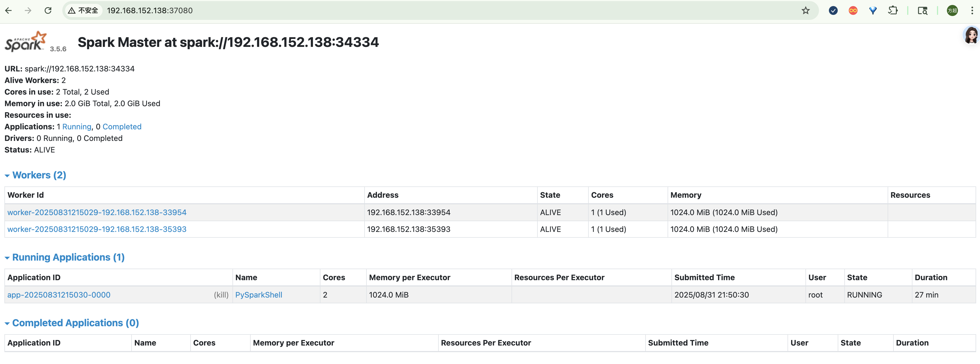Bookmark this page with the star icon

pyautogui.click(x=805, y=11)
